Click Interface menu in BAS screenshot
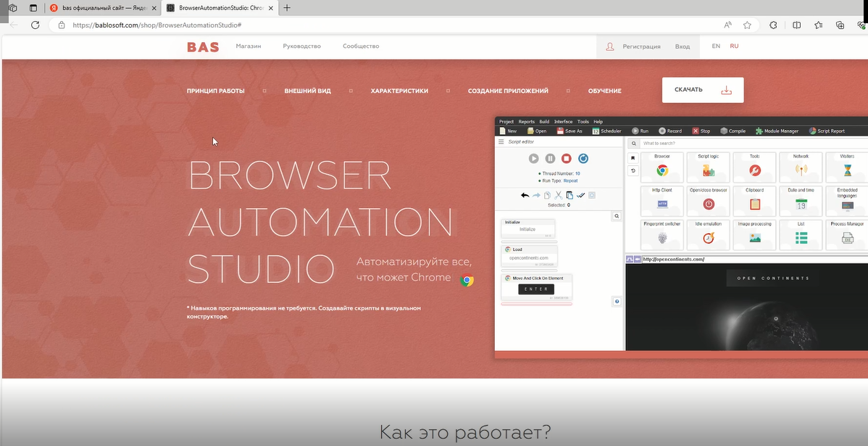The width and height of the screenshot is (868, 446). tap(563, 121)
